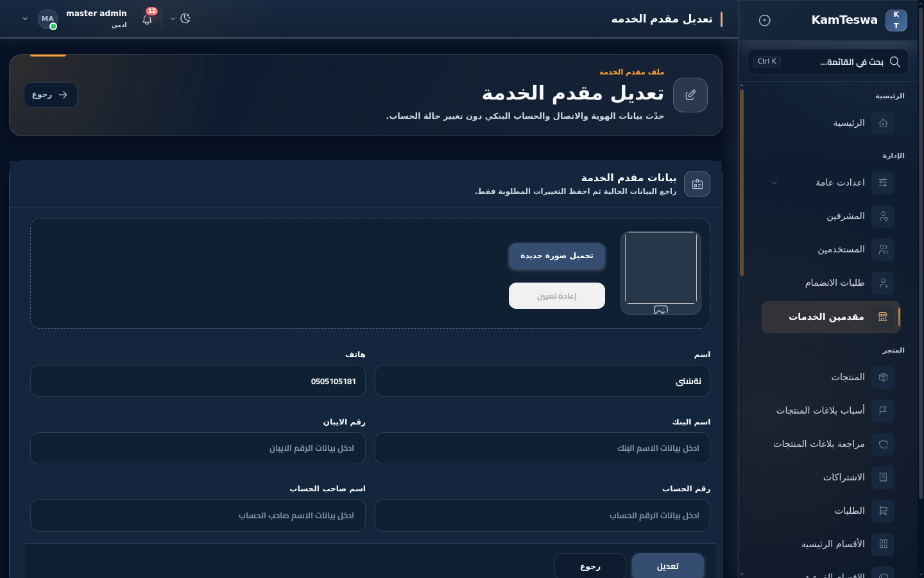Click the ID card icon beside بيانات مقدم الخدمة

[697, 184]
